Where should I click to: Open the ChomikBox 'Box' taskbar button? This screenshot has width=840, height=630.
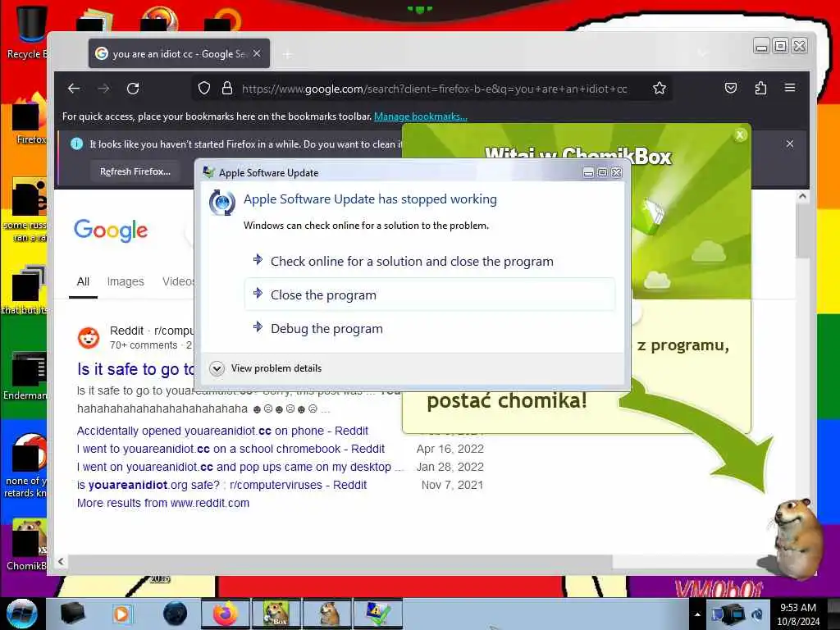(276, 614)
